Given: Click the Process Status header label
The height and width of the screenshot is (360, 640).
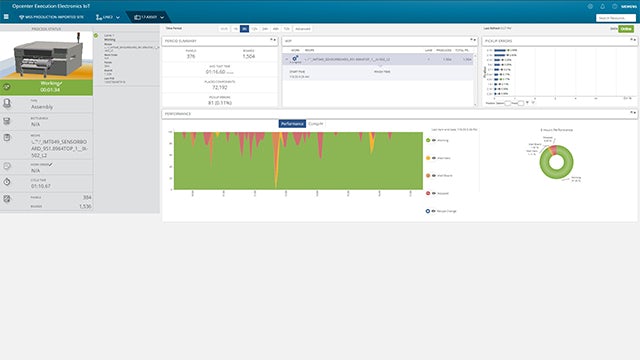Looking at the screenshot, I should pyautogui.click(x=46, y=29).
